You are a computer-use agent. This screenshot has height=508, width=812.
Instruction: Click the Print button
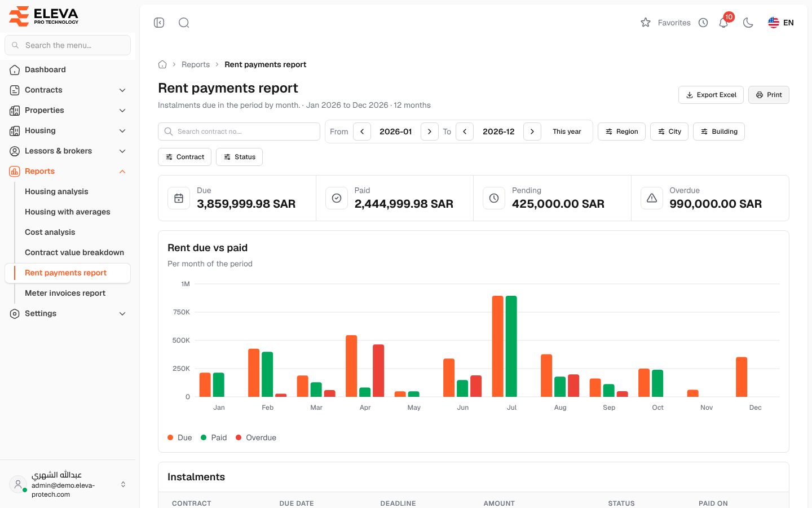769,95
